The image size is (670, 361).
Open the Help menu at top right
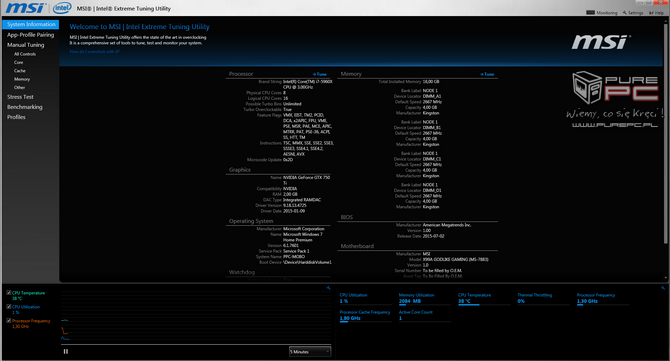click(x=656, y=13)
